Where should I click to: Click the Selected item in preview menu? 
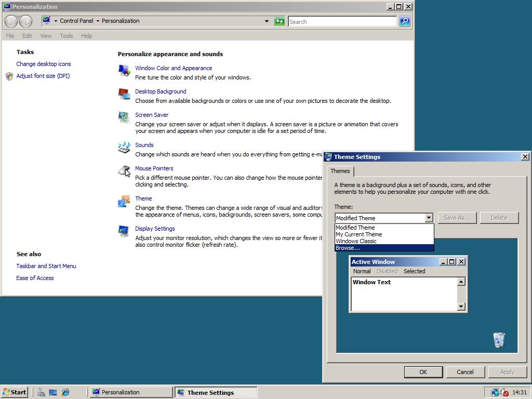[x=414, y=271]
